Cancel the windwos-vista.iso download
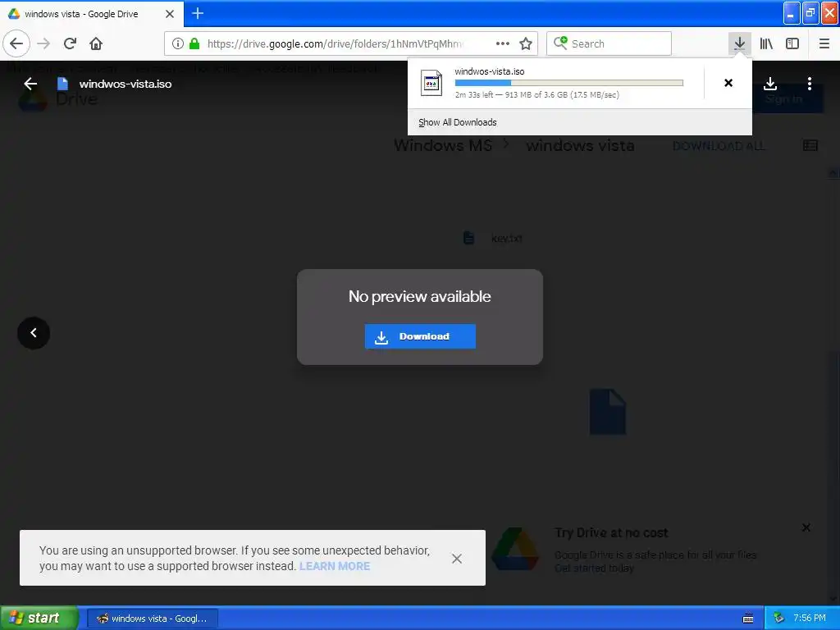This screenshot has height=630, width=840. 728,83
